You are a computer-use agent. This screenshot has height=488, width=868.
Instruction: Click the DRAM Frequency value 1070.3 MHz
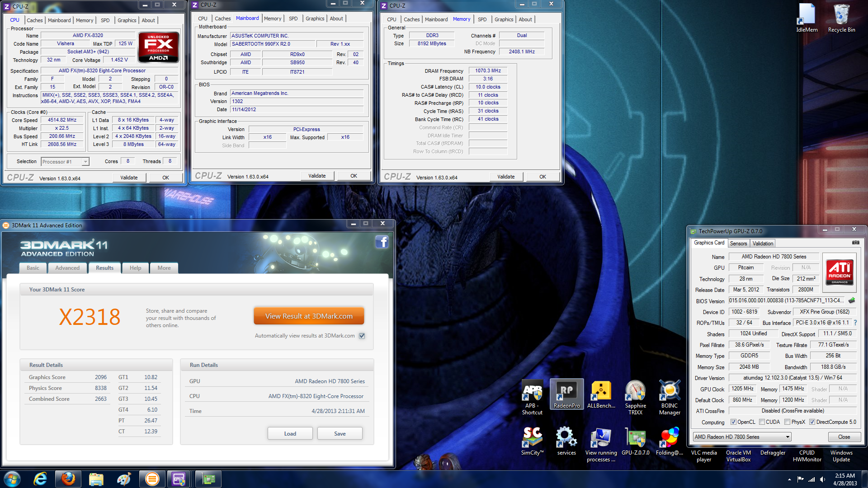pos(488,71)
